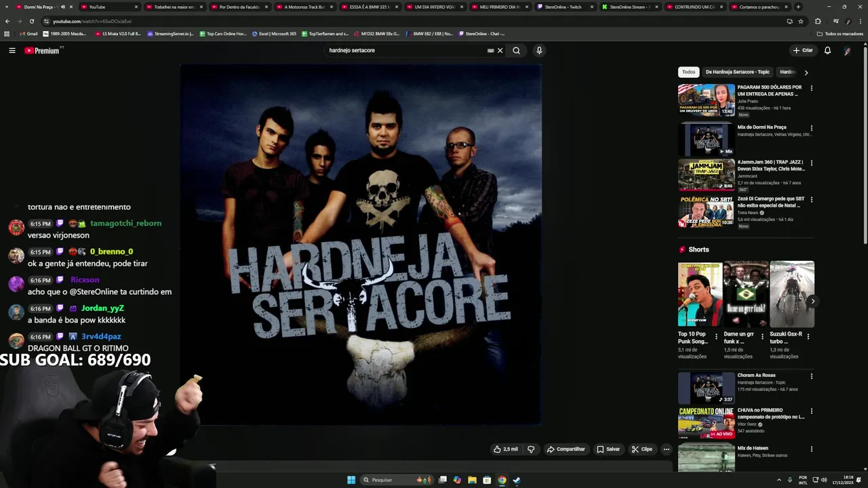Open Chrome from taskbar

click(x=502, y=480)
